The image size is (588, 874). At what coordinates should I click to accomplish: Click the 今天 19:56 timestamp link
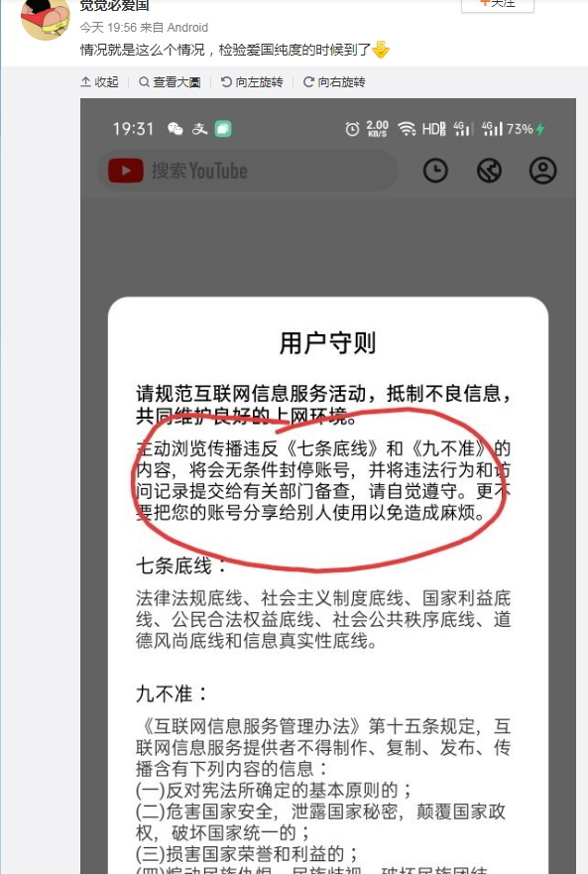click(108, 28)
